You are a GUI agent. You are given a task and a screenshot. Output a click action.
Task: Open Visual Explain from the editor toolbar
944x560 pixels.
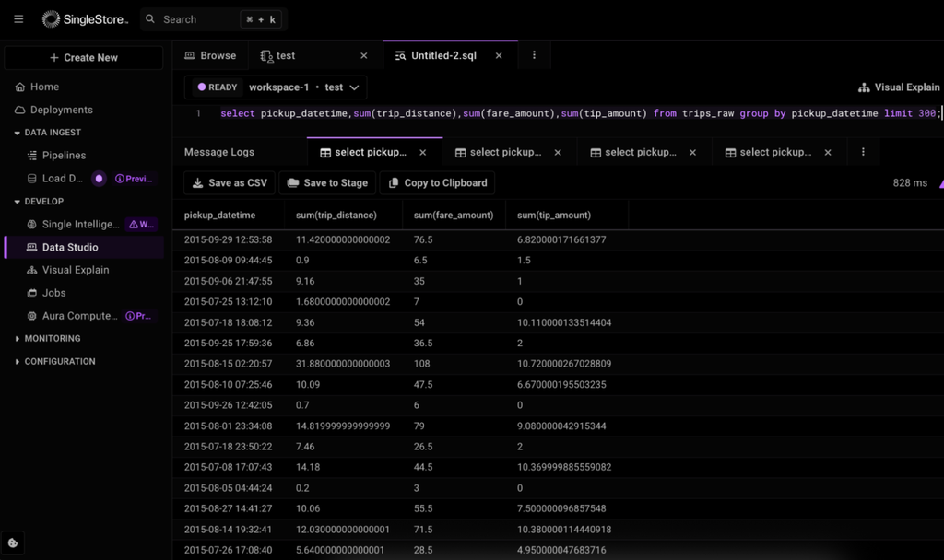(898, 87)
